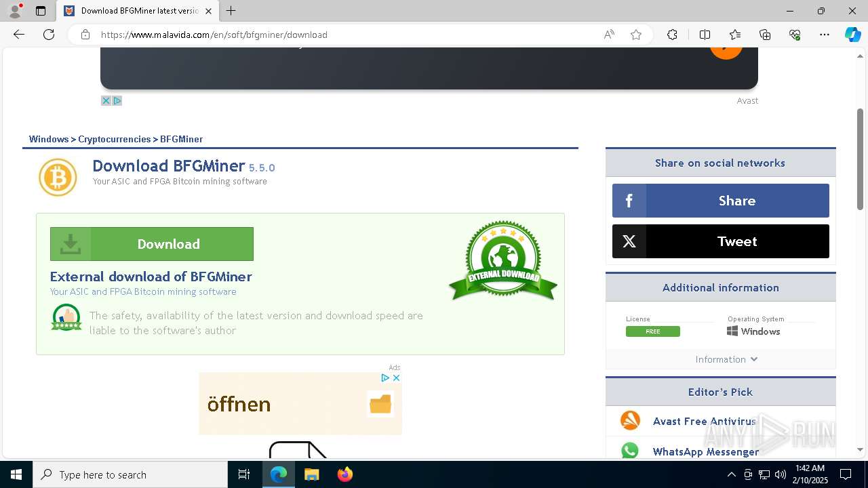
Task: Click the thumbs-up rating icon
Action: pyautogui.click(x=66, y=317)
